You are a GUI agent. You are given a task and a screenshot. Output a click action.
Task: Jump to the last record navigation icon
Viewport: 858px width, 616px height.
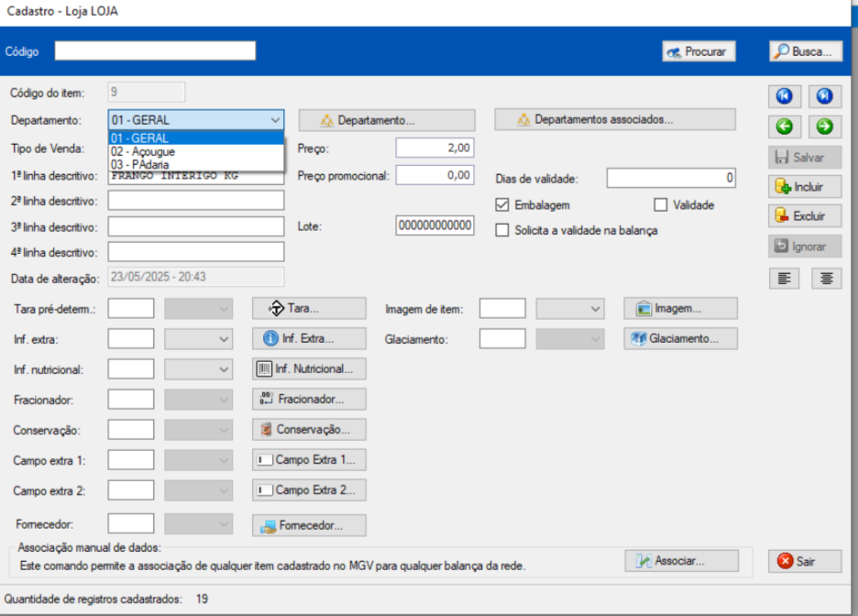point(825,96)
